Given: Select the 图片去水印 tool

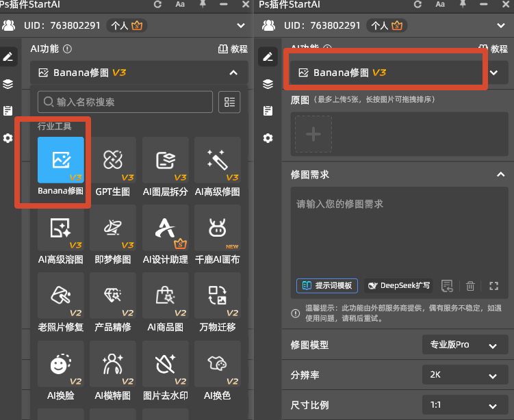Looking at the screenshot, I should pos(165,364).
